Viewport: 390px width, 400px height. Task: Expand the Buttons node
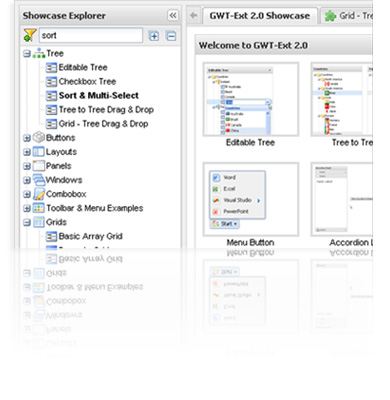coord(27,138)
